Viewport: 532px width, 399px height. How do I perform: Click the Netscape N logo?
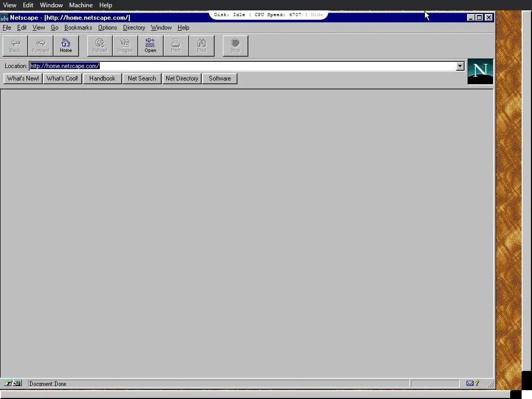point(480,72)
